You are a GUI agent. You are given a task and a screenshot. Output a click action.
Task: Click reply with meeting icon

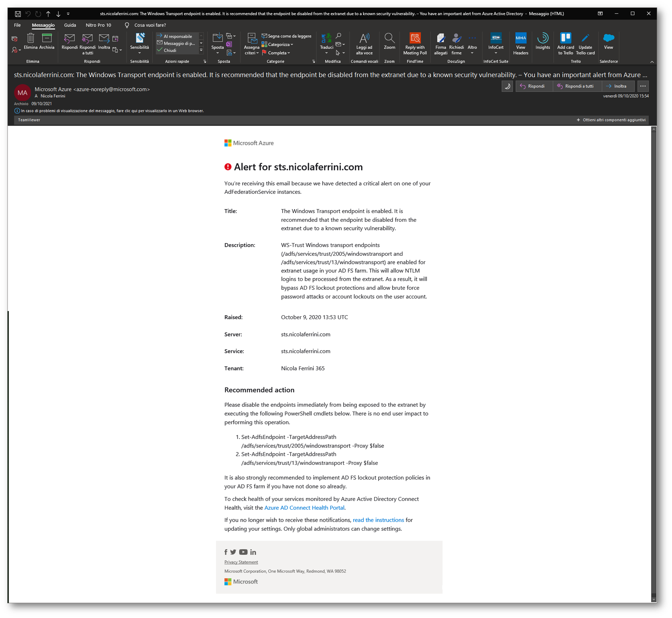click(x=115, y=38)
